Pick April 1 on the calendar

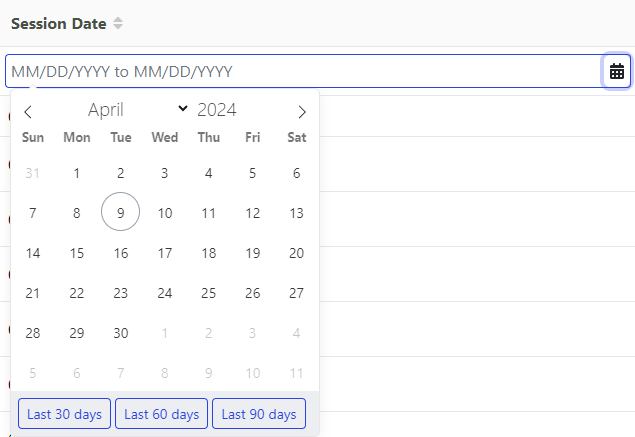77,173
